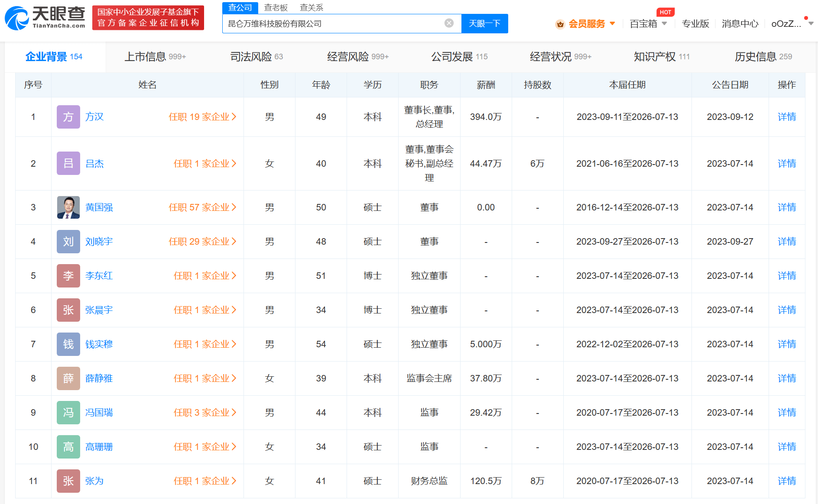Expand 方汉's 任职 19 家企业 list
Screen dimensions: 818x504
pyautogui.click(x=202, y=117)
